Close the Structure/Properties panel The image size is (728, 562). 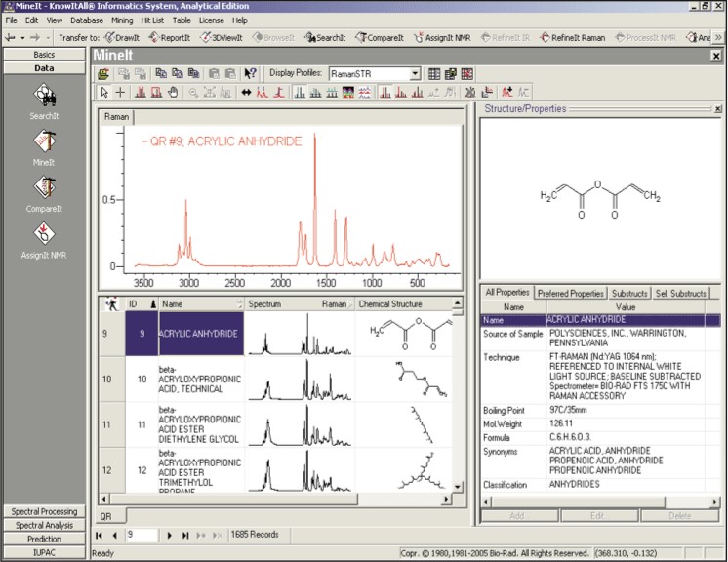(718, 109)
